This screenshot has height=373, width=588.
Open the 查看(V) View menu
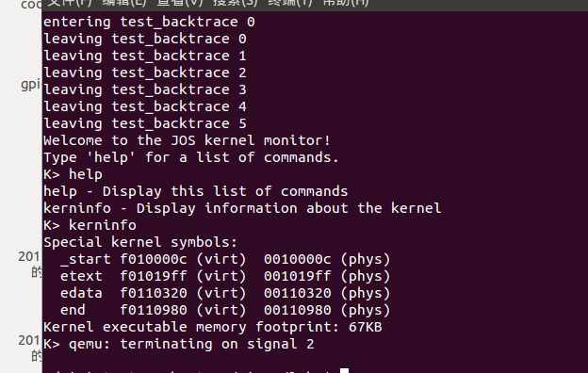click(x=180, y=3)
